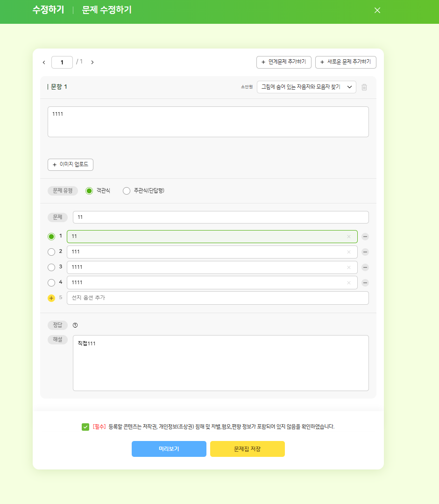The image size is (439, 504).
Task: Select 주관식(단답형) question type
Action: tap(127, 191)
